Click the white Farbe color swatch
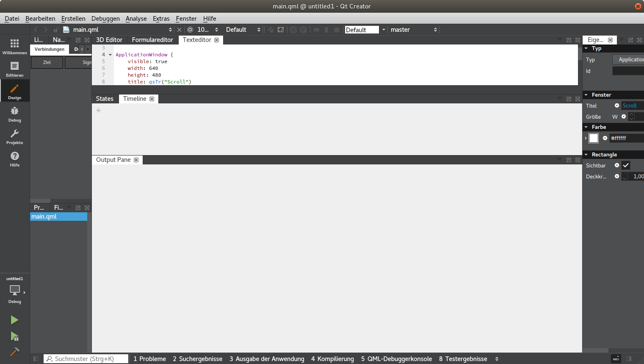The height and width of the screenshot is (364, 644). [594, 138]
